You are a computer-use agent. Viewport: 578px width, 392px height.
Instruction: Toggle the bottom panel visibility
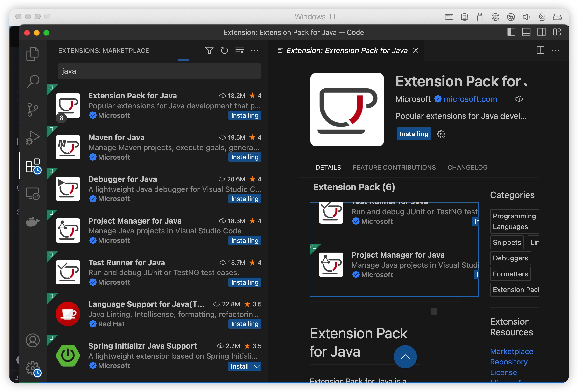tap(526, 32)
